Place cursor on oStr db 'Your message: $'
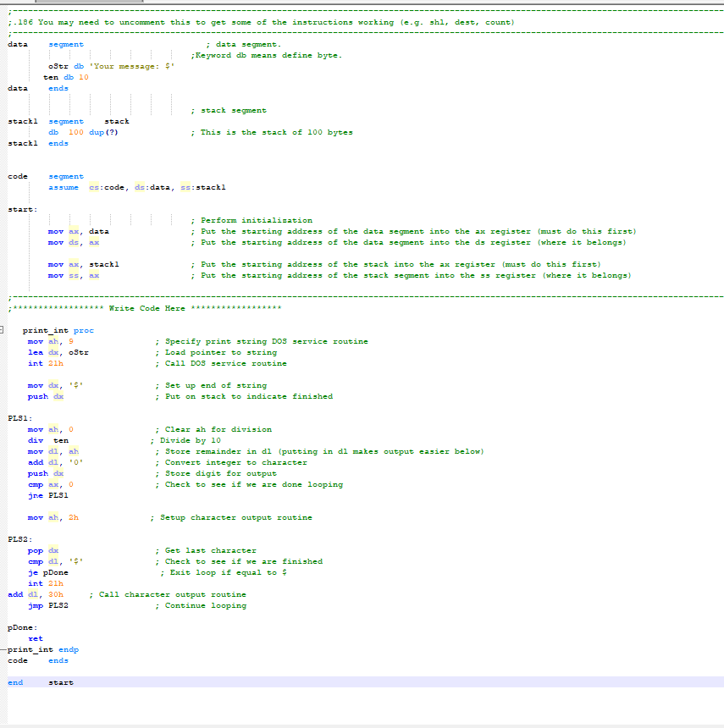 (112, 66)
